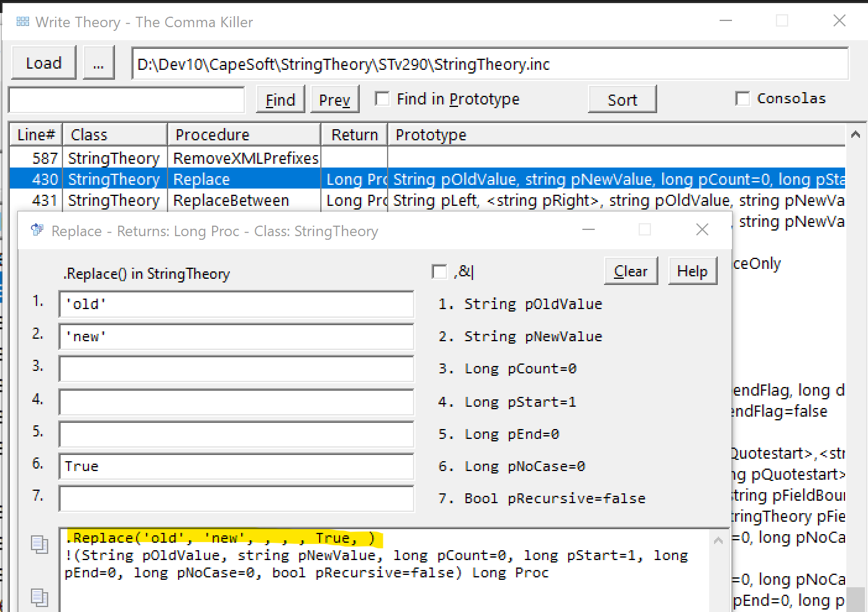The image size is (868, 612).
Task: Select the ReplaceBetween row in the list
Action: (231, 201)
